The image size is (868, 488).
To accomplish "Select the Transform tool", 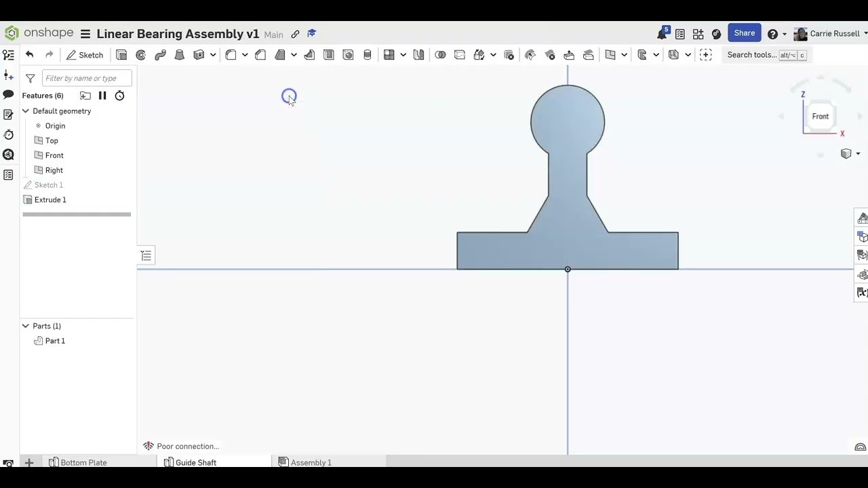I will pos(479,55).
